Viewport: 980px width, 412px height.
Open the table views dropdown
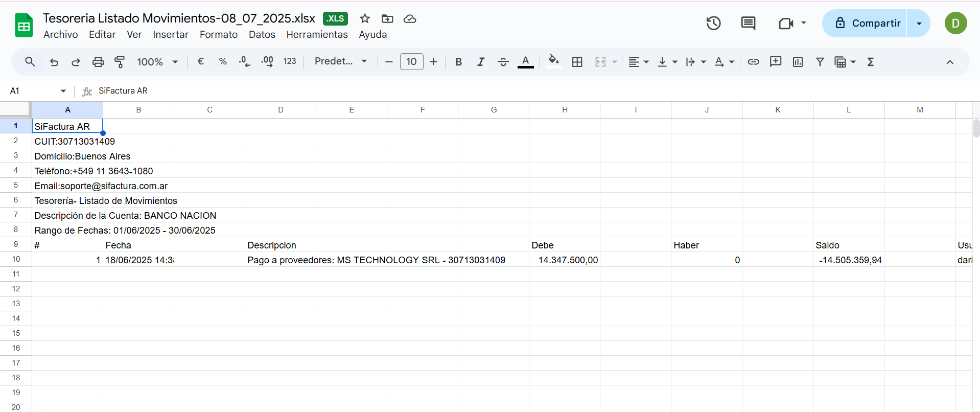845,62
